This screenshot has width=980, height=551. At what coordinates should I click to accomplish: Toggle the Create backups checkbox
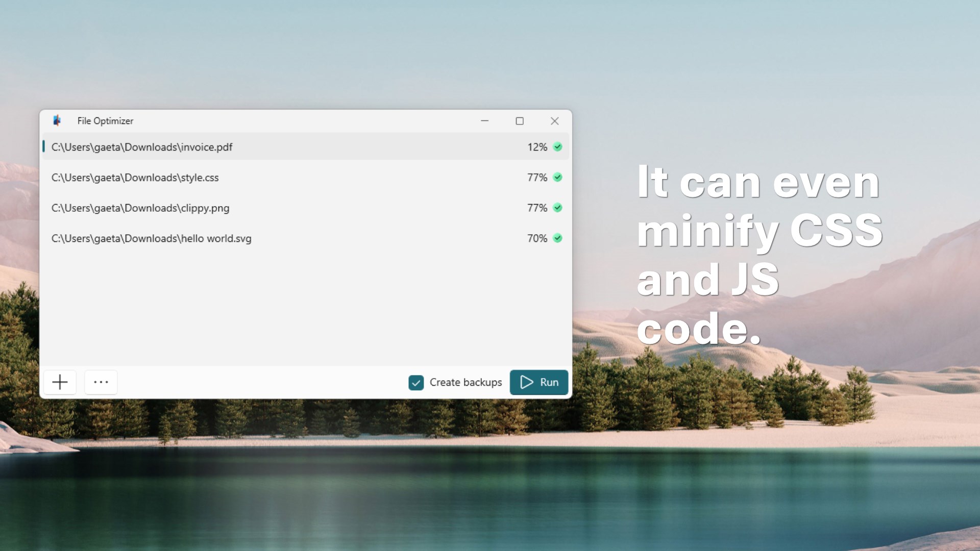[x=416, y=383]
